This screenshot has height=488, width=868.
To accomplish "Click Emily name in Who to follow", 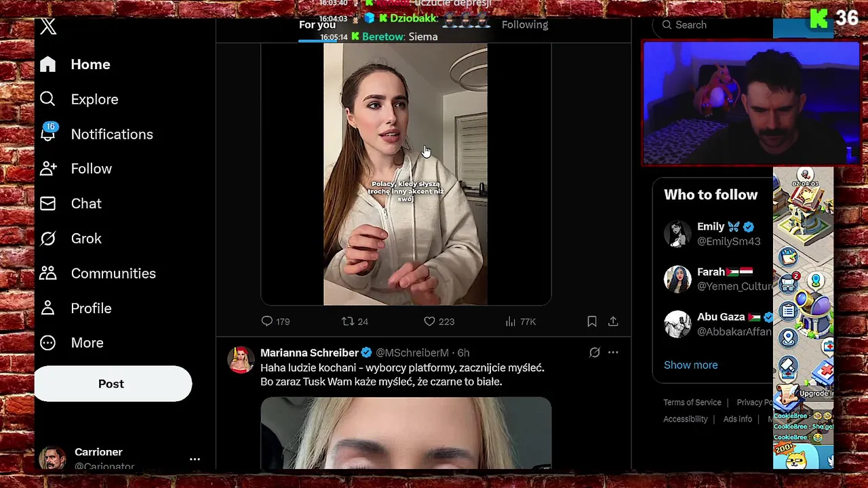I will pyautogui.click(x=711, y=226).
